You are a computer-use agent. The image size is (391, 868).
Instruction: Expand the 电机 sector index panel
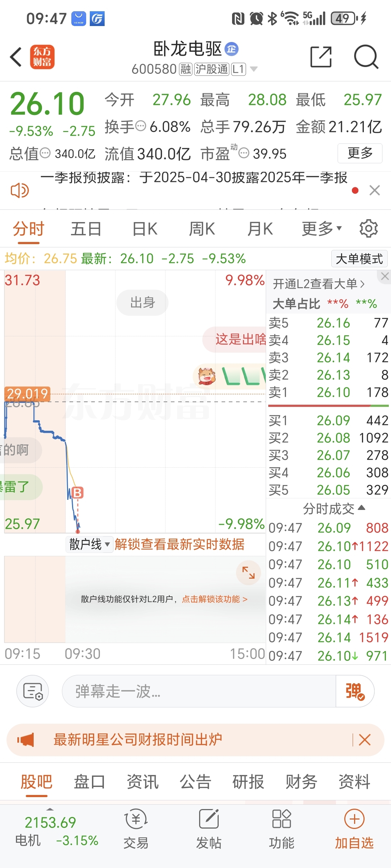(50, 809)
